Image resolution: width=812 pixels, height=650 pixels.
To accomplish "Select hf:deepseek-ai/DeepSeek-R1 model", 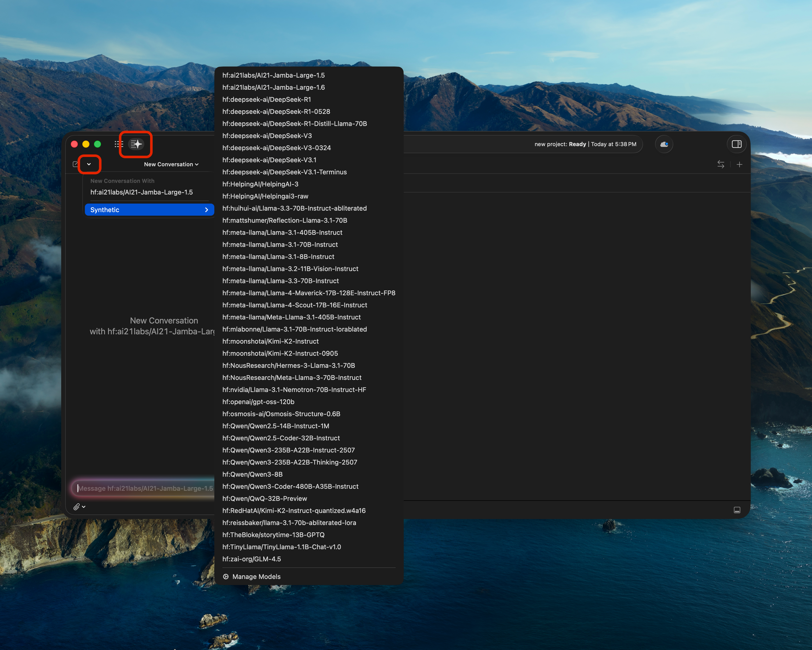I will [267, 100].
